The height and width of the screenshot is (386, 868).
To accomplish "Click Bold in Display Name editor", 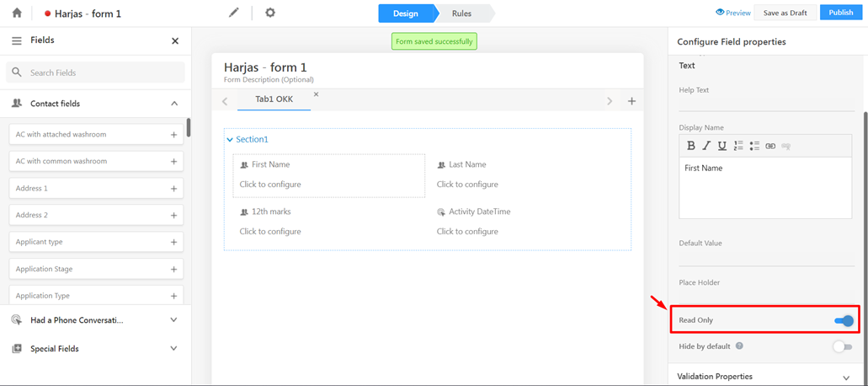I will click(x=691, y=146).
